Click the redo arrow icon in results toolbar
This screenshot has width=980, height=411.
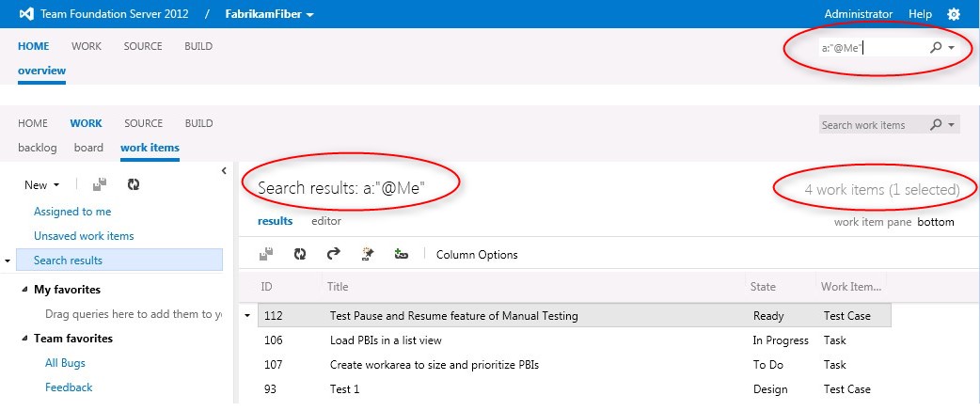click(x=334, y=254)
